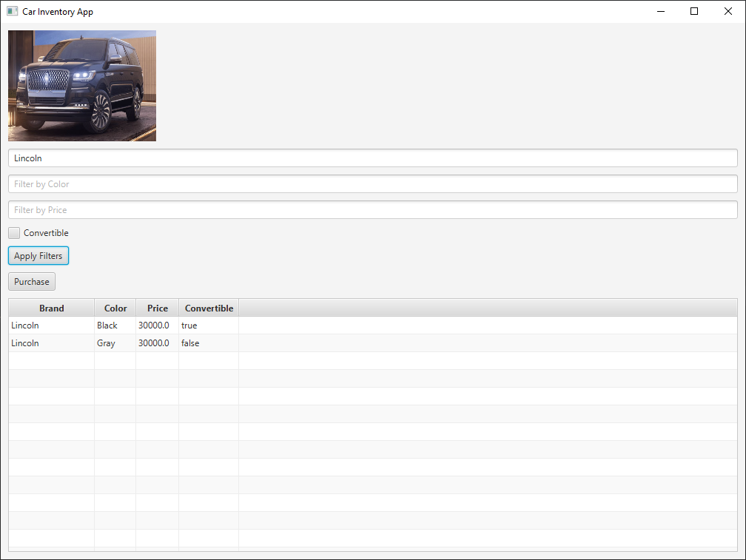The image size is (746, 560).
Task: Click the Convertible column header
Action: point(208,308)
